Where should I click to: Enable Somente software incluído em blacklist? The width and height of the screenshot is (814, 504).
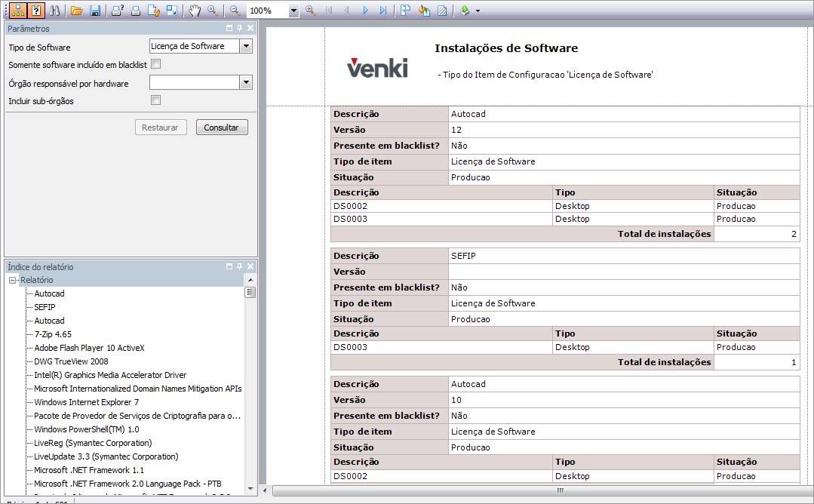tap(155, 64)
